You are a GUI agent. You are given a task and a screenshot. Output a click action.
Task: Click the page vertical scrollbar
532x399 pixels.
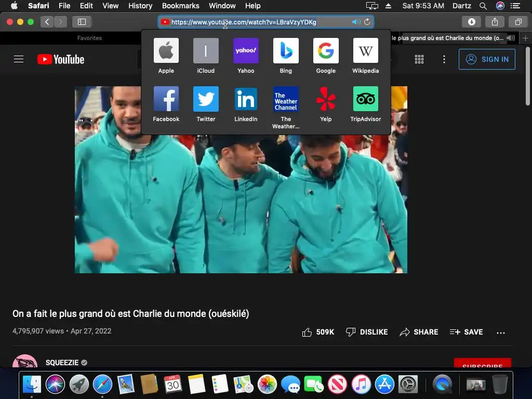pyautogui.click(x=528, y=76)
